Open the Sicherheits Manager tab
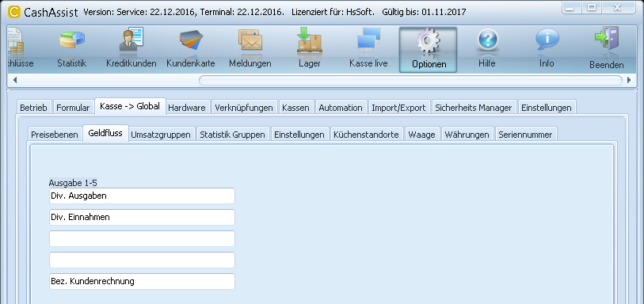 tap(474, 108)
